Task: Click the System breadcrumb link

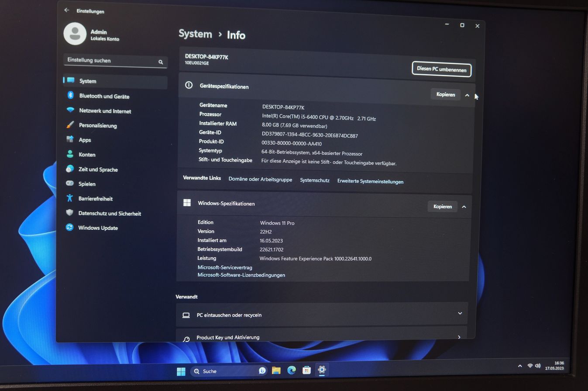Action: coord(195,34)
